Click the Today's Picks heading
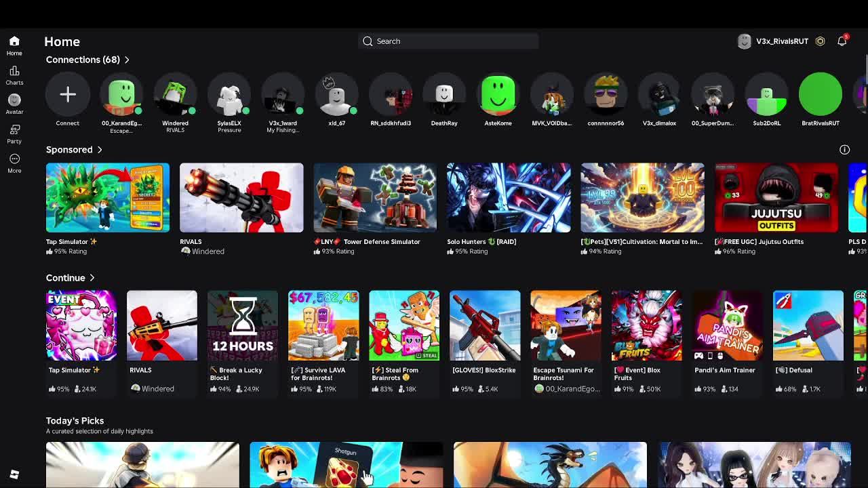868x488 pixels. (x=75, y=421)
